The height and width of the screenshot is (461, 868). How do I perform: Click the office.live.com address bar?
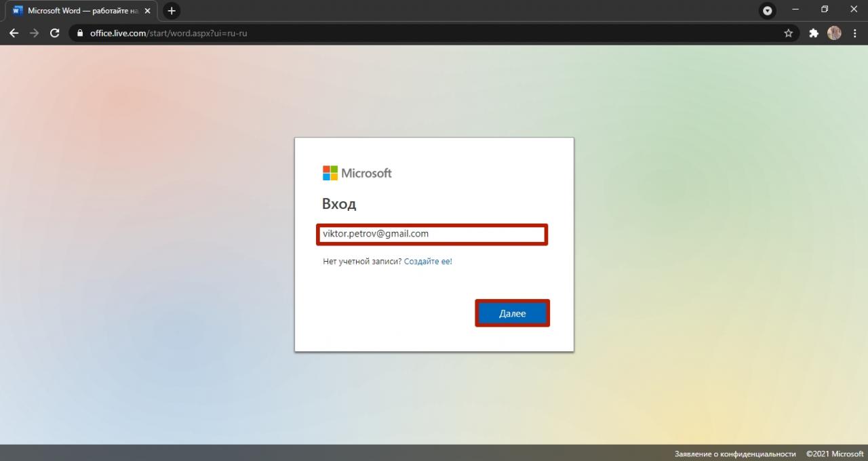[x=407, y=33]
